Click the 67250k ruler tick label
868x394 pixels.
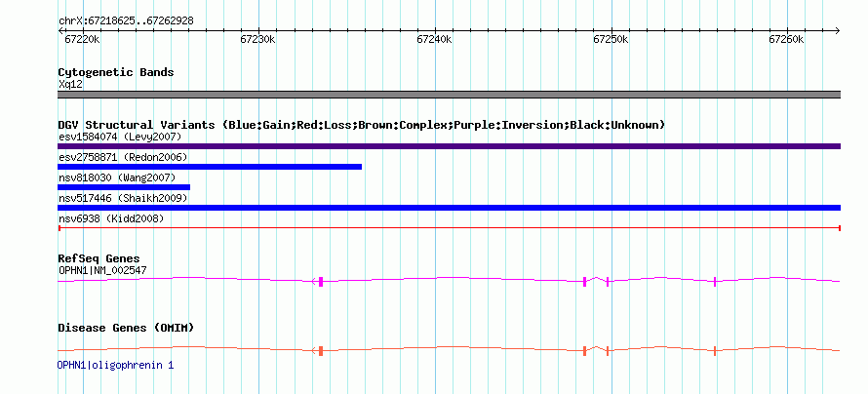[x=611, y=39]
